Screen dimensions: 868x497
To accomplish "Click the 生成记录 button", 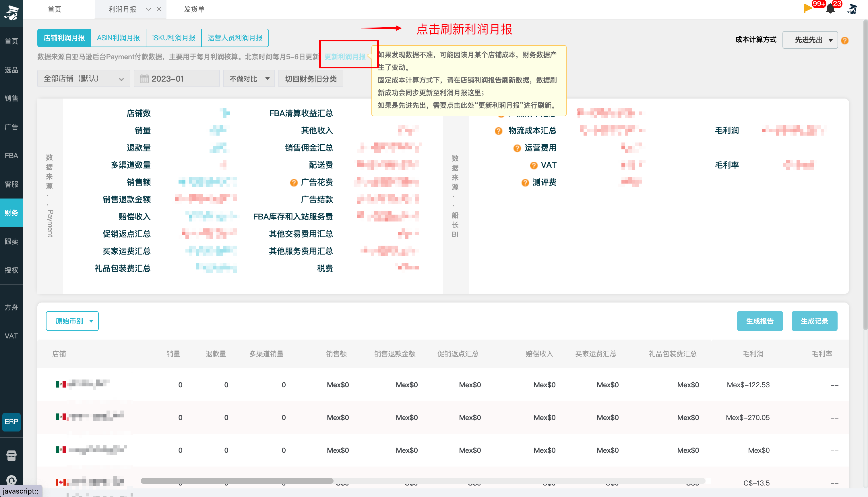I will coord(814,321).
